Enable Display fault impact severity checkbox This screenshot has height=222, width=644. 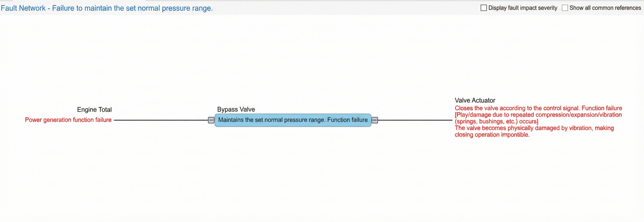point(484,8)
